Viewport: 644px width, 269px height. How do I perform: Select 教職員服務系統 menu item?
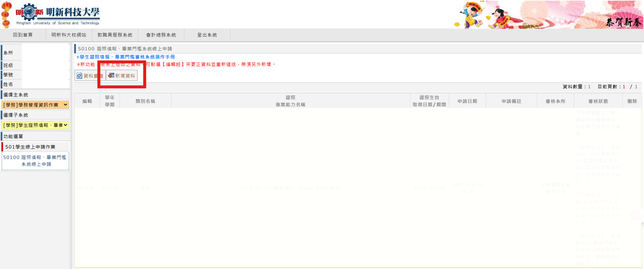click(115, 35)
